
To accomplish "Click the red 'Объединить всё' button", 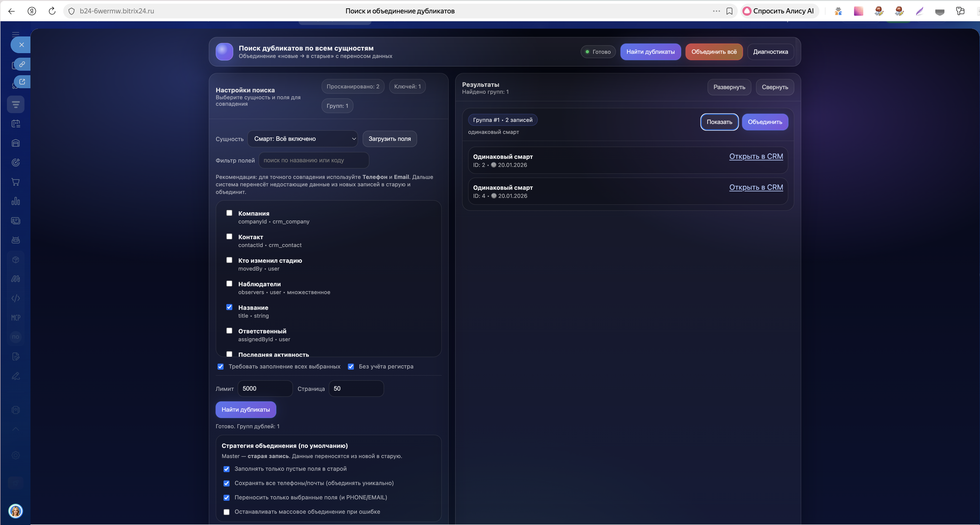I will click(x=714, y=52).
